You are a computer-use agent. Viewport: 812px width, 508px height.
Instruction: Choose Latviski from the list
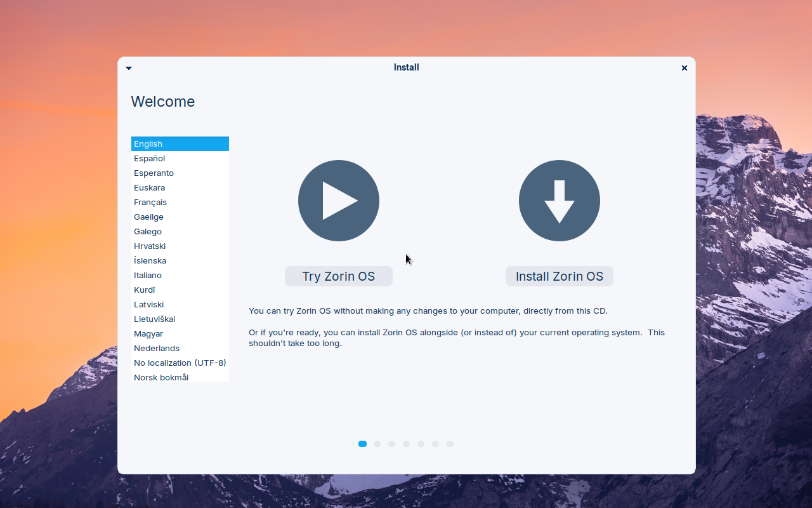coord(180,304)
